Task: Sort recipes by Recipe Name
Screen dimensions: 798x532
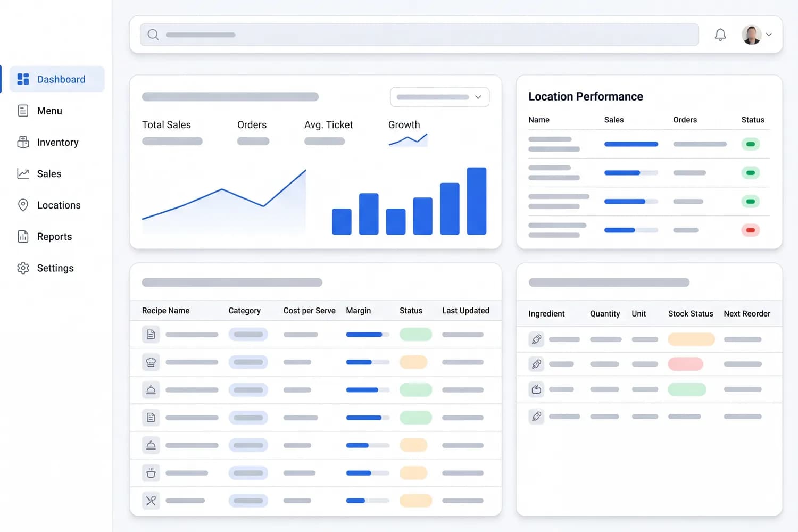Action: coord(165,311)
